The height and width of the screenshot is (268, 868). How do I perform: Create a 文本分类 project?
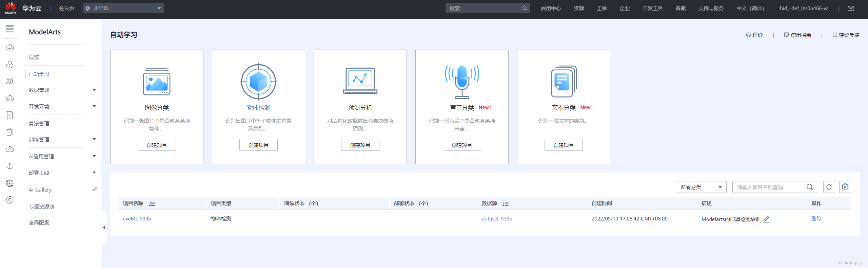[x=564, y=145]
